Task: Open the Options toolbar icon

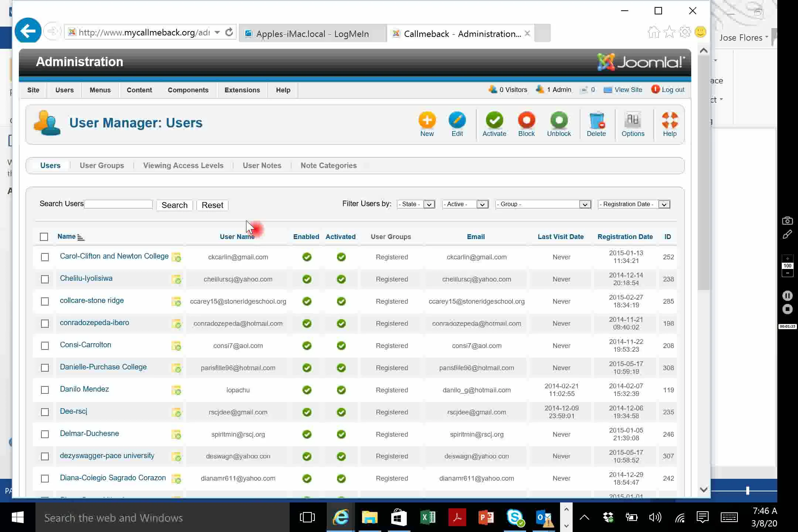Action: (x=633, y=121)
